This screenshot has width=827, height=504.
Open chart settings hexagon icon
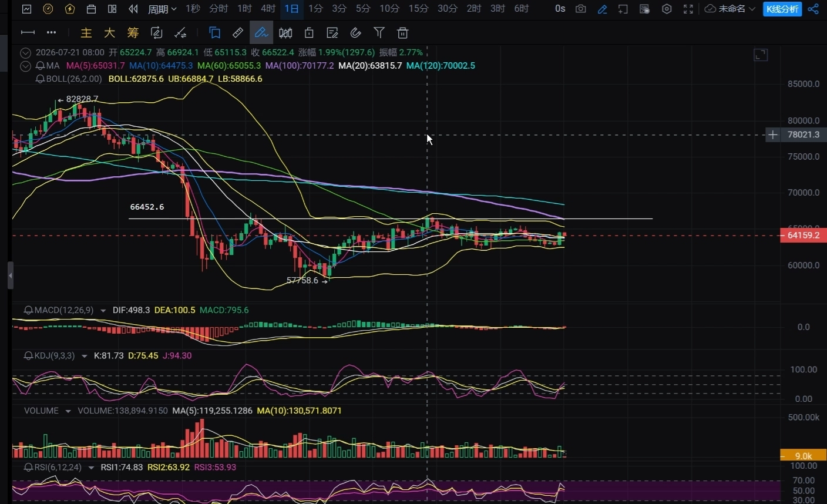click(667, 9)
